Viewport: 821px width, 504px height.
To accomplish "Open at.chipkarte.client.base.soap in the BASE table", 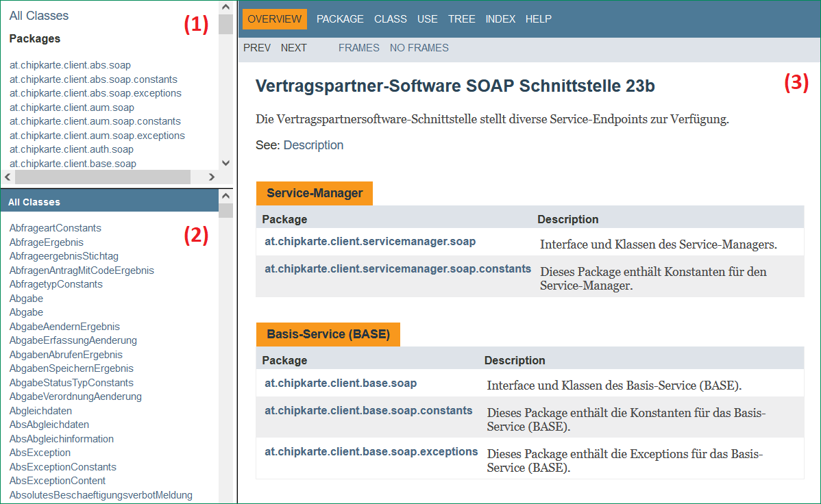I will [x=341, y=383].
